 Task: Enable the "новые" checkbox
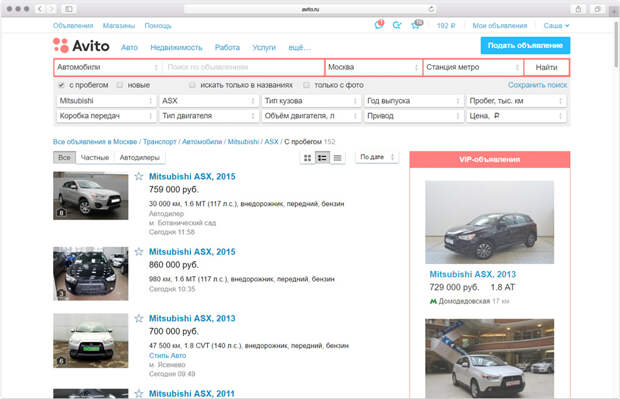119,85
